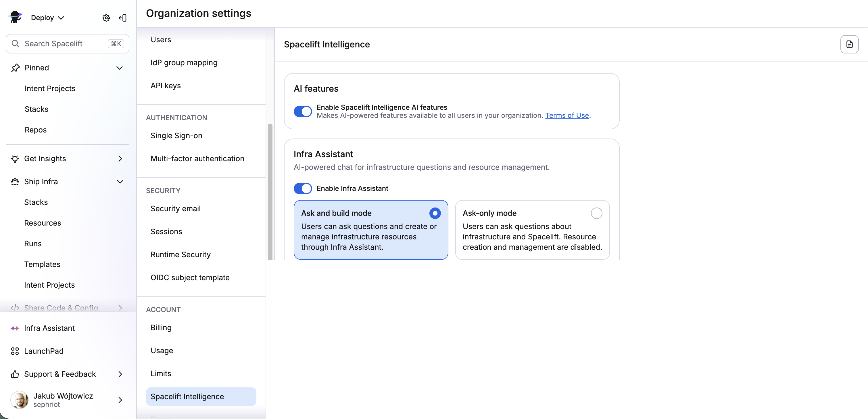Toggle Enable Spacelift Intelligence AI features switch
The image size is (868, 419).
coord(303,111)
